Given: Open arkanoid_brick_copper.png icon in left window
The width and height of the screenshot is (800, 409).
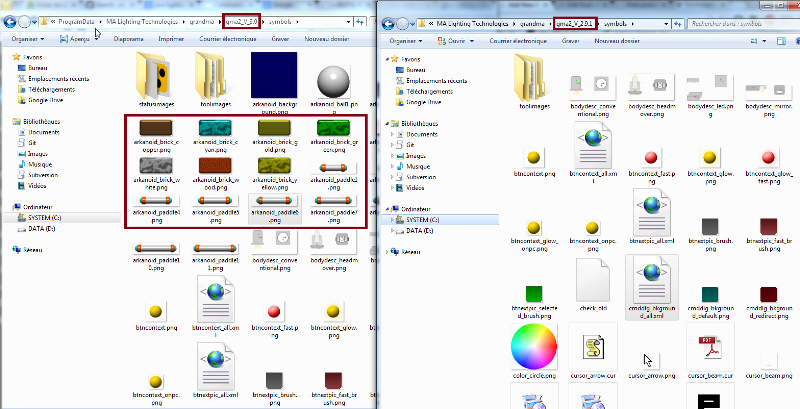Looking at the screenshot, I should 156,127.
